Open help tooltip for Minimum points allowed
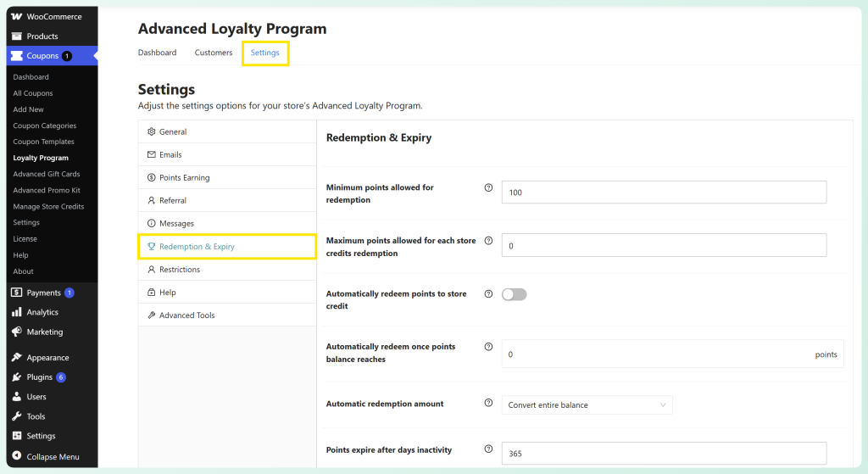Screen dimensions: 868x474 (x=488, y=187)
